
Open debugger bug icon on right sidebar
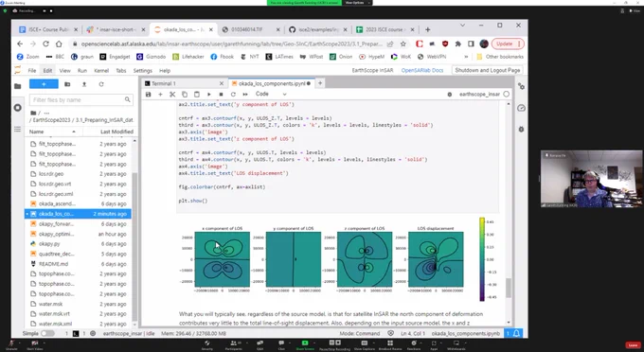tap(521, 130)
